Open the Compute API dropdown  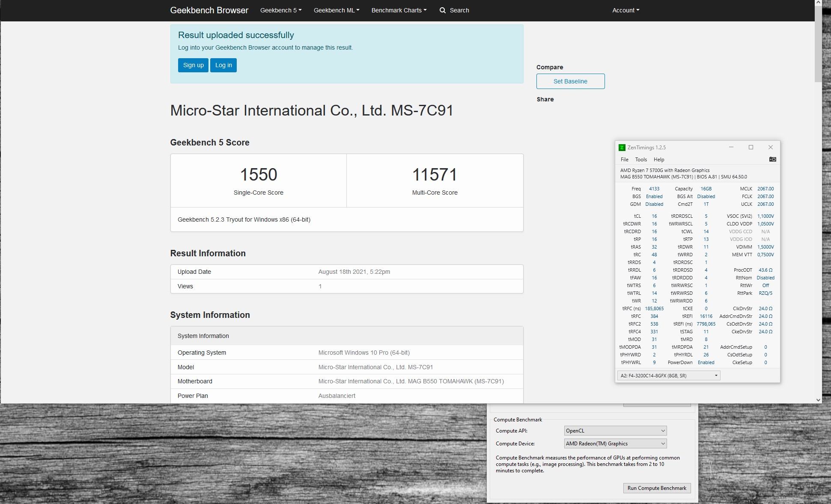615,431
